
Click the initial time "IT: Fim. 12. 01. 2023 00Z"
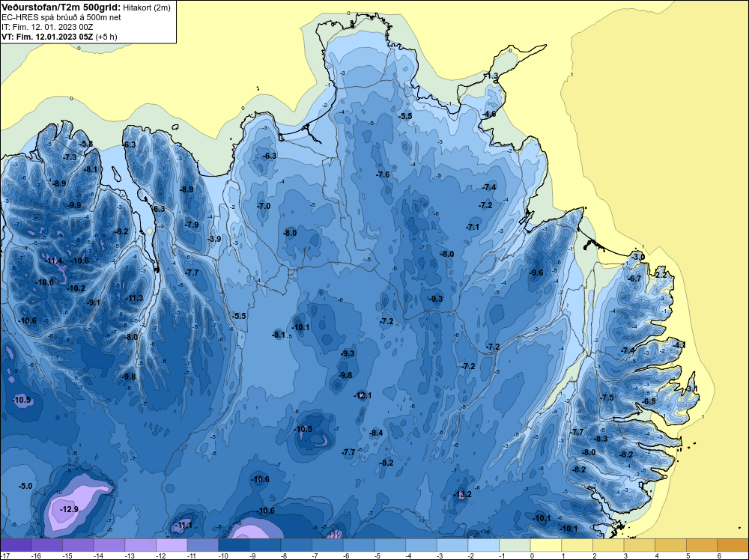click(47, 27)
